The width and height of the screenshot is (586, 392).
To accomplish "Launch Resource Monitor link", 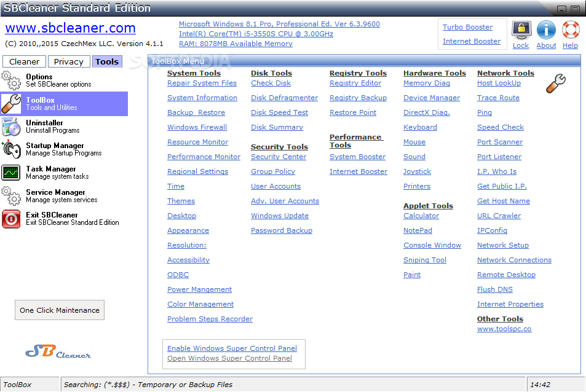I will [x=198, y=142].
